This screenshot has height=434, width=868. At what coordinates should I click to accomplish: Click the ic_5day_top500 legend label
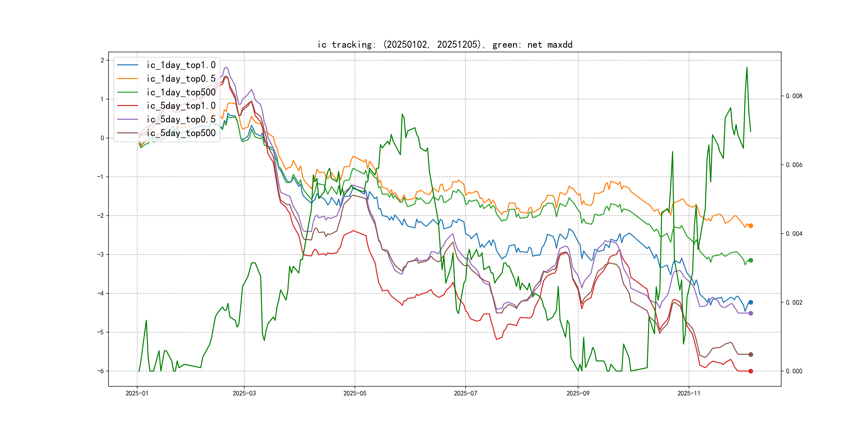[x=181, y=133]
